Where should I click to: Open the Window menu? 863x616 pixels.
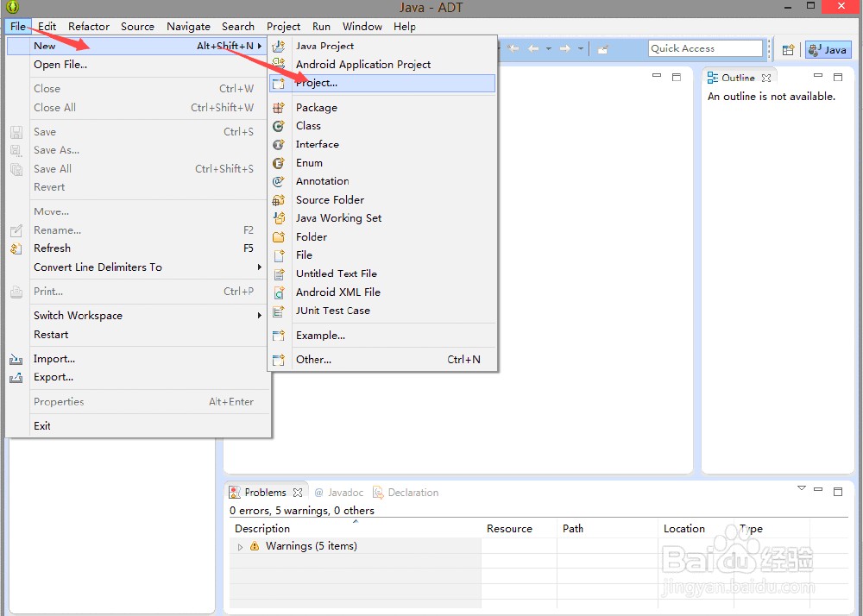pos(362,27)
